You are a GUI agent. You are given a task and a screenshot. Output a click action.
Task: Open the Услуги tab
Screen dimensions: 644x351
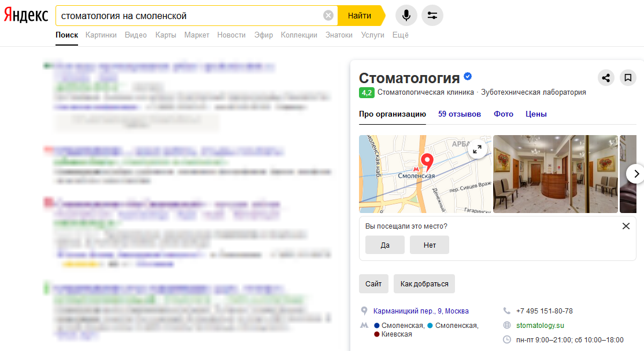pyautogui.click(x=372, y=35)
